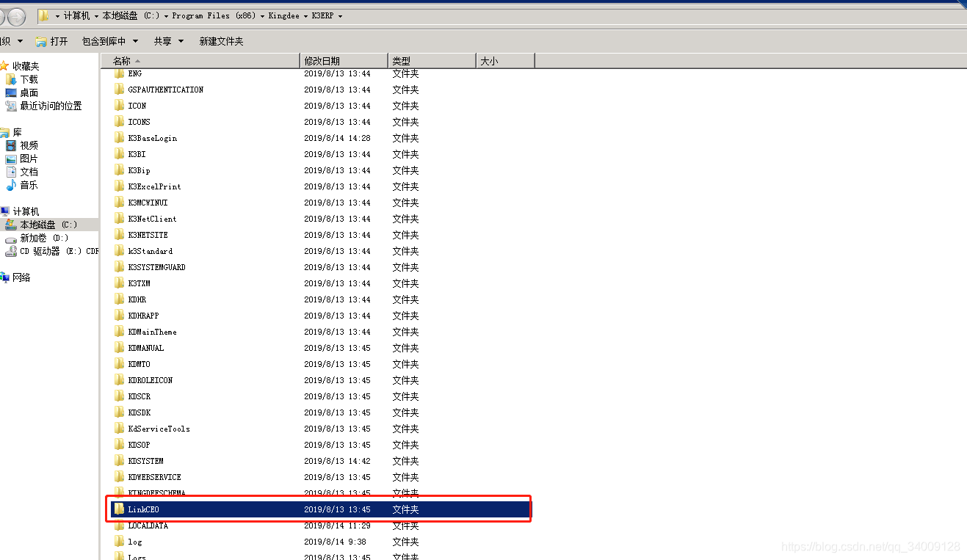Click 计算机 breadcrumb in address bar
This screenshot has height=560, width=967.
click(76, 15)
